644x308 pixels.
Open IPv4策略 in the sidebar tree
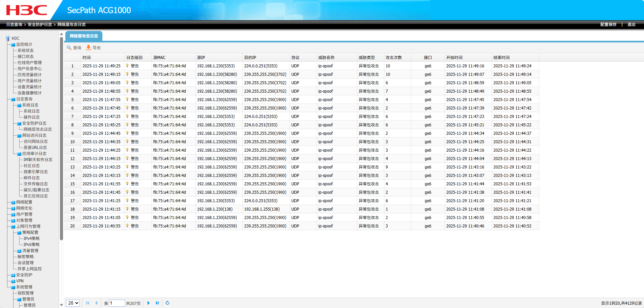(x=32, y=239)
